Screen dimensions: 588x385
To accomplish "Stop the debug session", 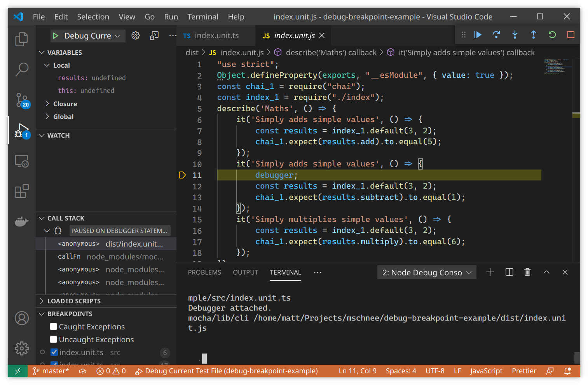I will 571,35.
